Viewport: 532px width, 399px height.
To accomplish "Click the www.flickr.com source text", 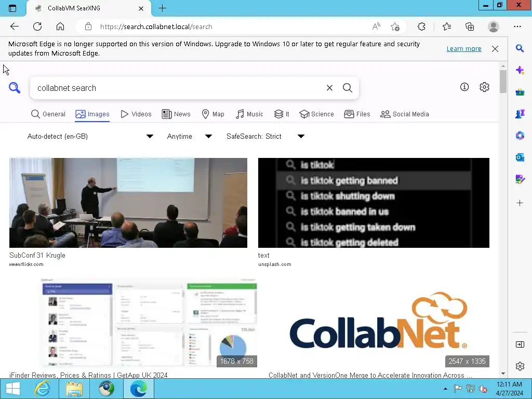I will (26, 264).
